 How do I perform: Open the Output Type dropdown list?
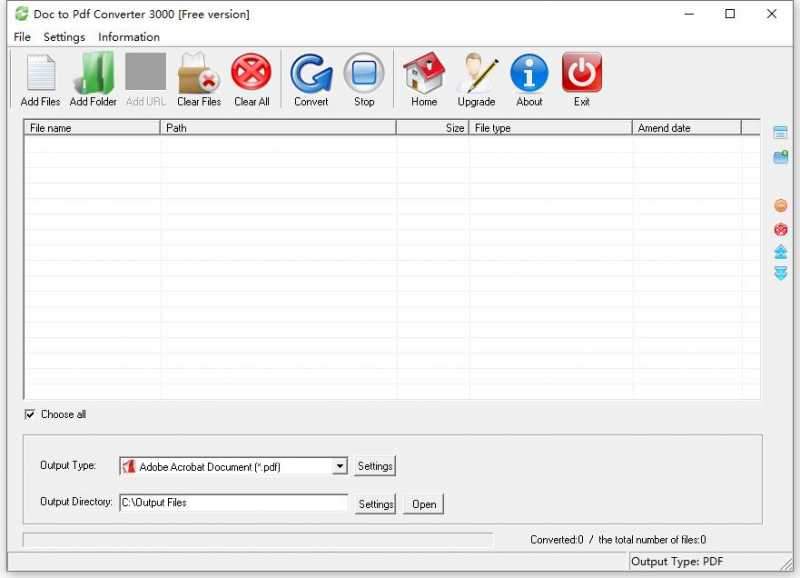340,466
